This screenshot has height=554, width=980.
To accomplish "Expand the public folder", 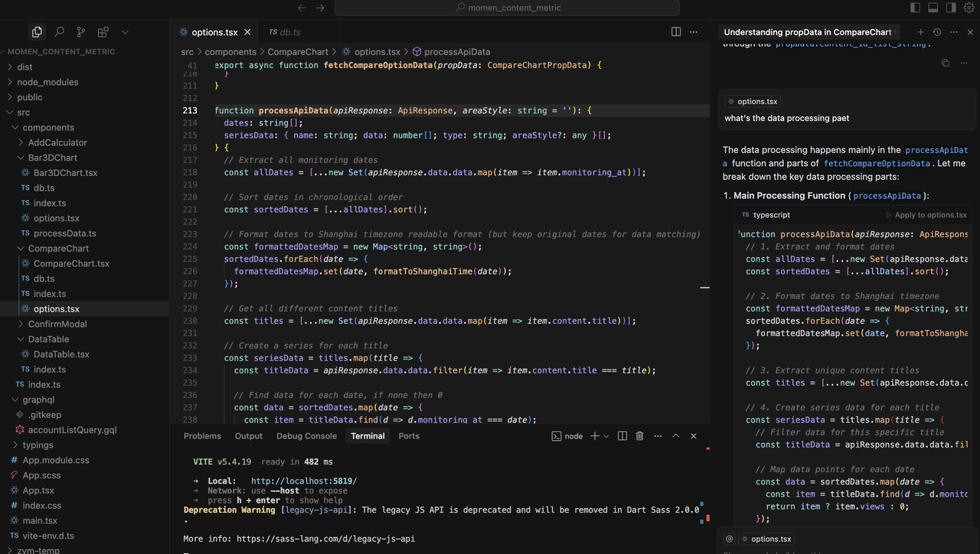I will point(85,97).
